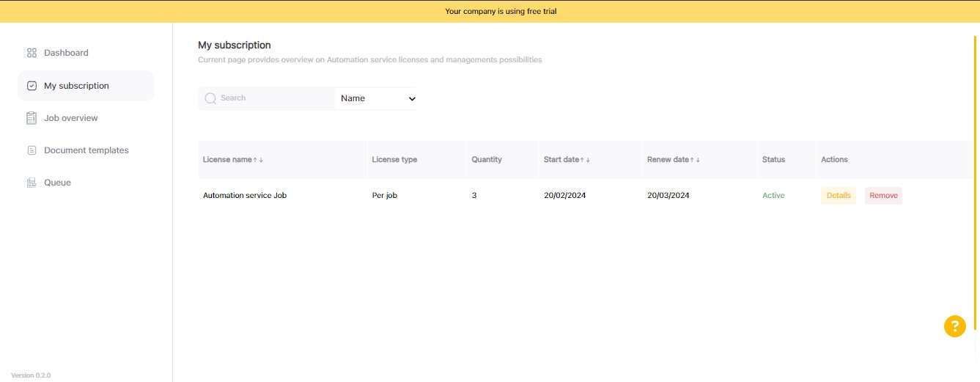Go to the Queue page
980x382 pixels.
coord(57,183)
